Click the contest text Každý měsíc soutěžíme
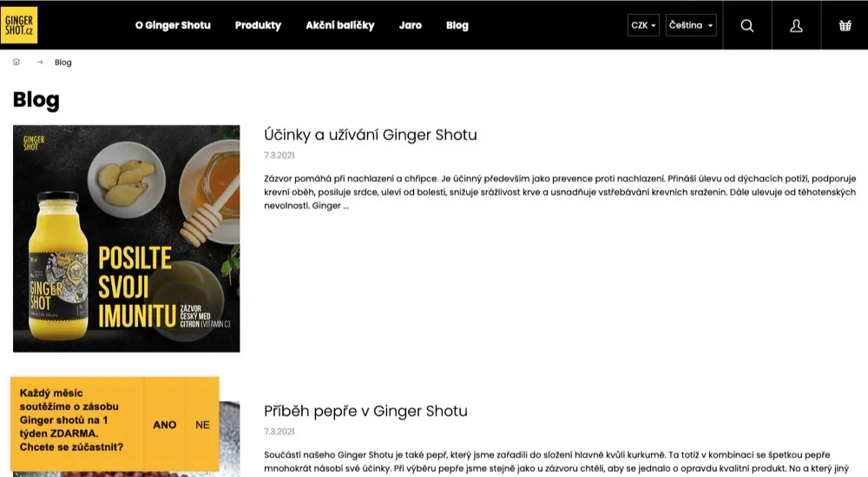Viewport: 868px width, 477px height. pos(71,420)
